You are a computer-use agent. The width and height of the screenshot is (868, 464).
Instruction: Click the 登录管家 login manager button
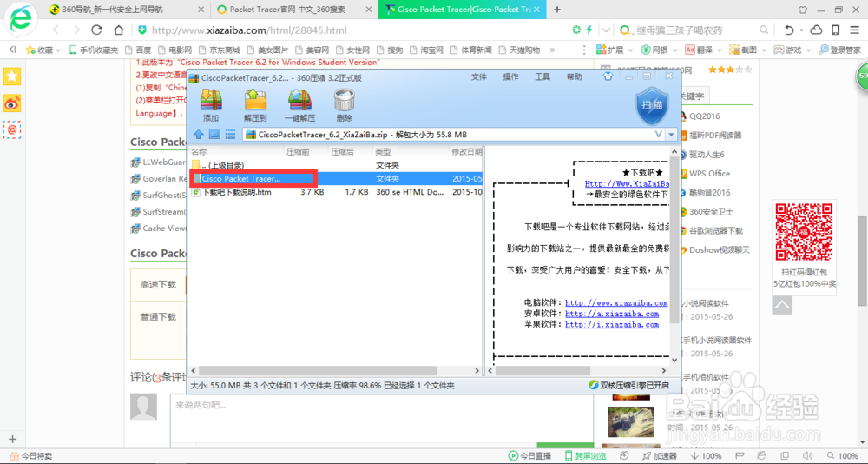(839, 50)
